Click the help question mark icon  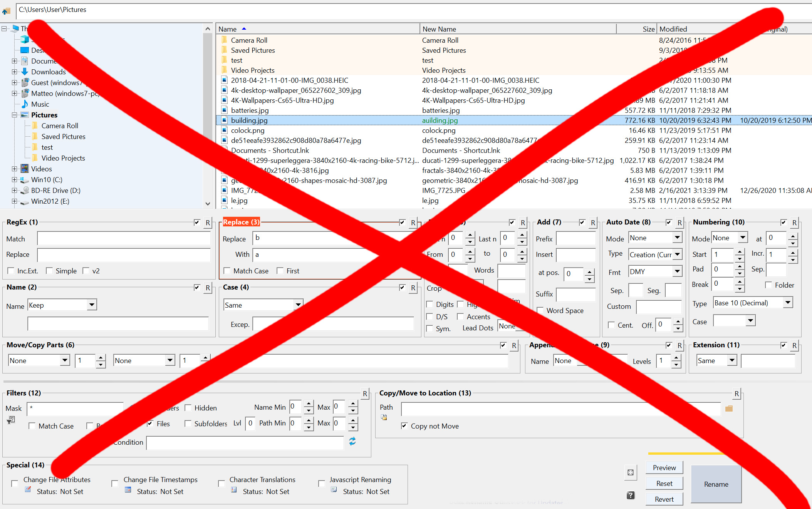[631, 495]
